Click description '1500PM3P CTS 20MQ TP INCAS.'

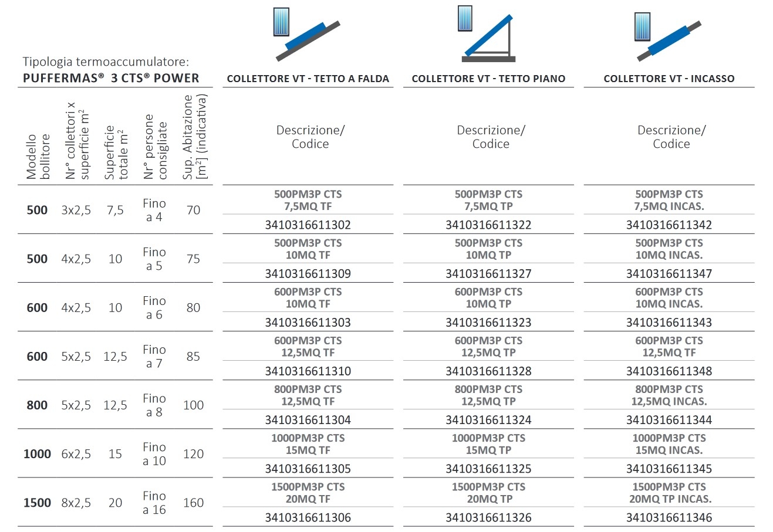pyautogui.click(x=669, y=493)
